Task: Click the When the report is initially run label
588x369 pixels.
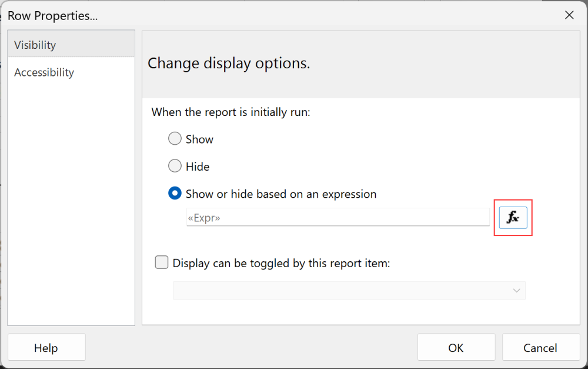Action: (229, 112)
